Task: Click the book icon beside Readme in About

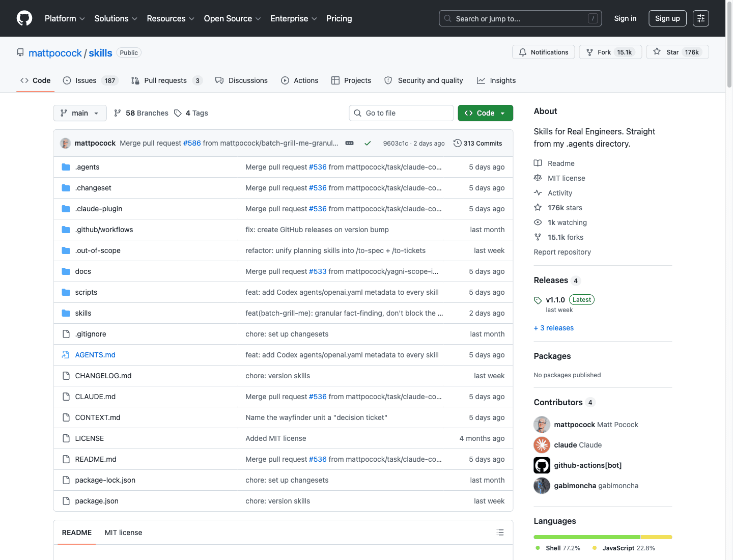Action: [538, 163]
